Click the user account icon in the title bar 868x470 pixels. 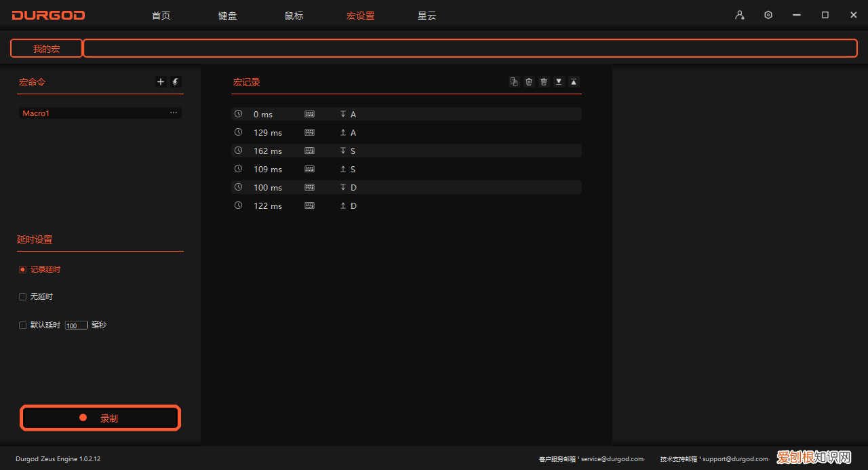click(x=739, y=14)
